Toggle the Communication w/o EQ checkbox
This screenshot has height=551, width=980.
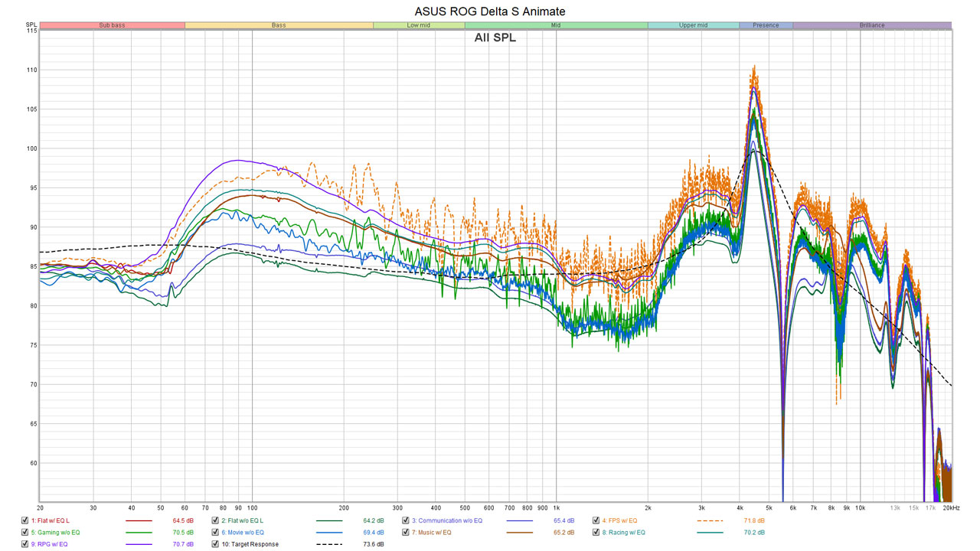click(x=406, y=520)
